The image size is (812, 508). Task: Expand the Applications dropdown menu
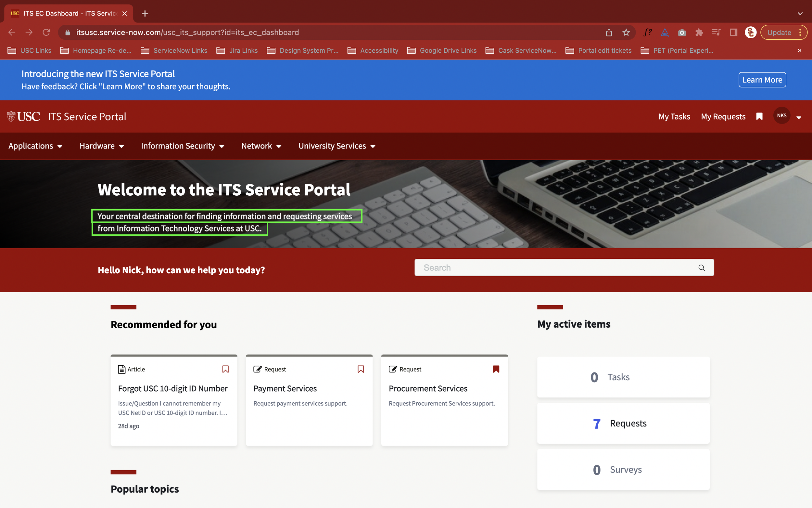pyautogui.click(x=35, y=146)
